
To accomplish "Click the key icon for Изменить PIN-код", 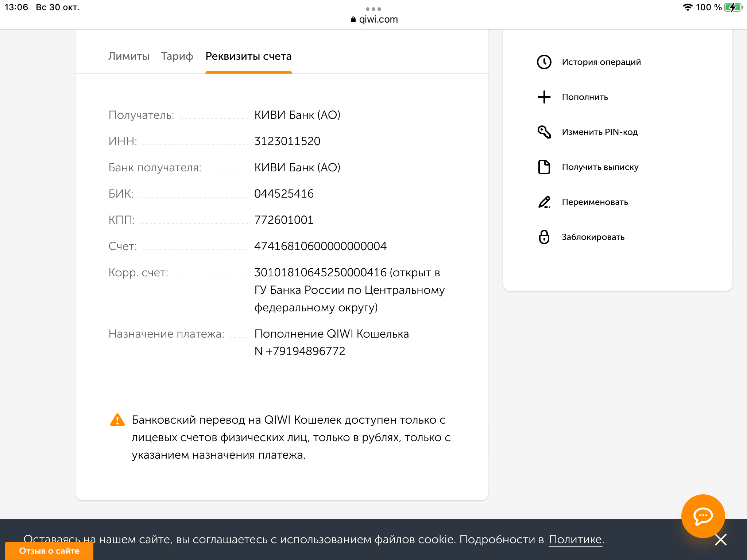I will pyautogui.click(x=544, y=132).
